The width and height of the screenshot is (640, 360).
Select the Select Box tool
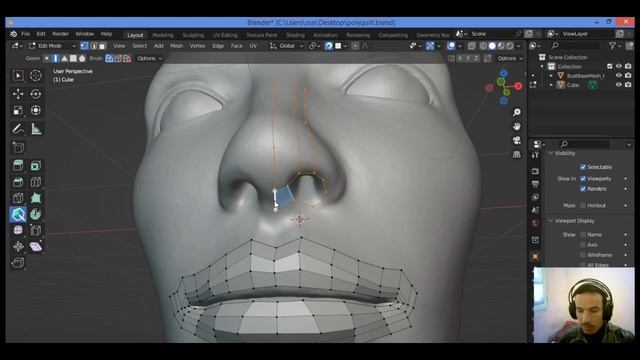pos(18,76)
